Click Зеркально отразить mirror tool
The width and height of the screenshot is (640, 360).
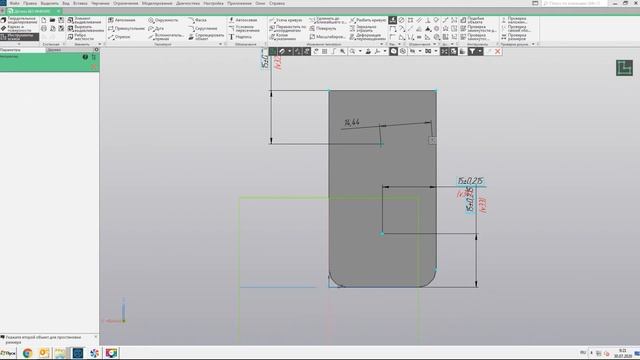point(364,29)
